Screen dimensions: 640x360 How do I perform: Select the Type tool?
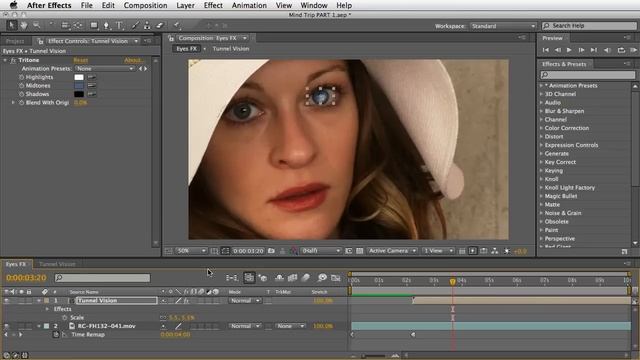point(119,25)
